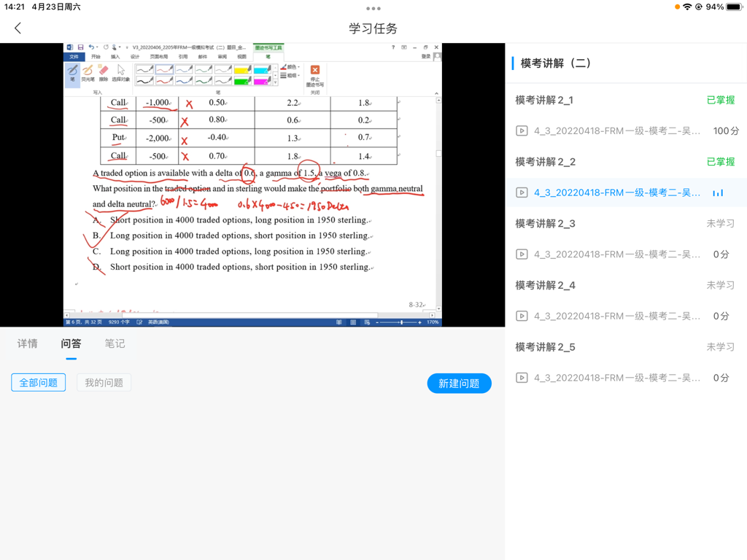Click the Word help question mark
The height and width of the screenshot is (560, 747).
click(393, 47)
